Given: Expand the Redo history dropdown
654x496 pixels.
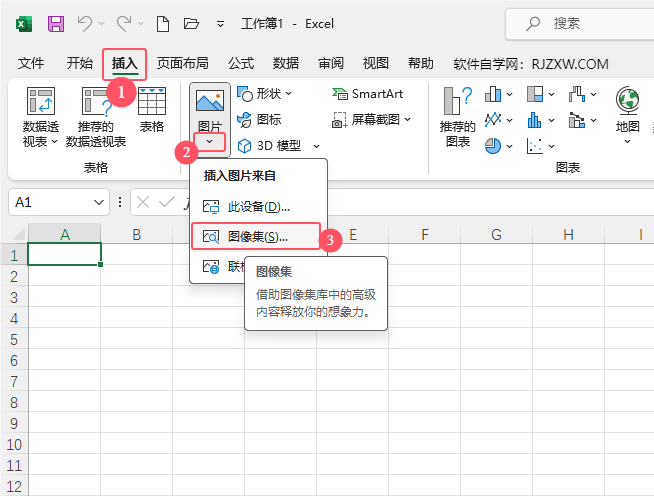Looking at the screenshot, I should [141, 24].
